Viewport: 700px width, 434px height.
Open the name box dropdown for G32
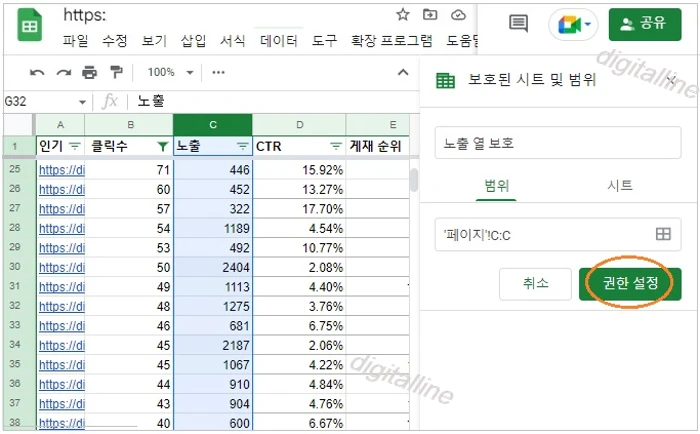82,102
